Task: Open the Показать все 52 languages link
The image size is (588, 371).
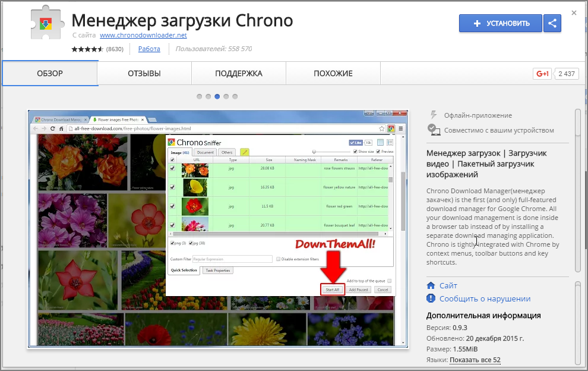Action: [475, 360]
